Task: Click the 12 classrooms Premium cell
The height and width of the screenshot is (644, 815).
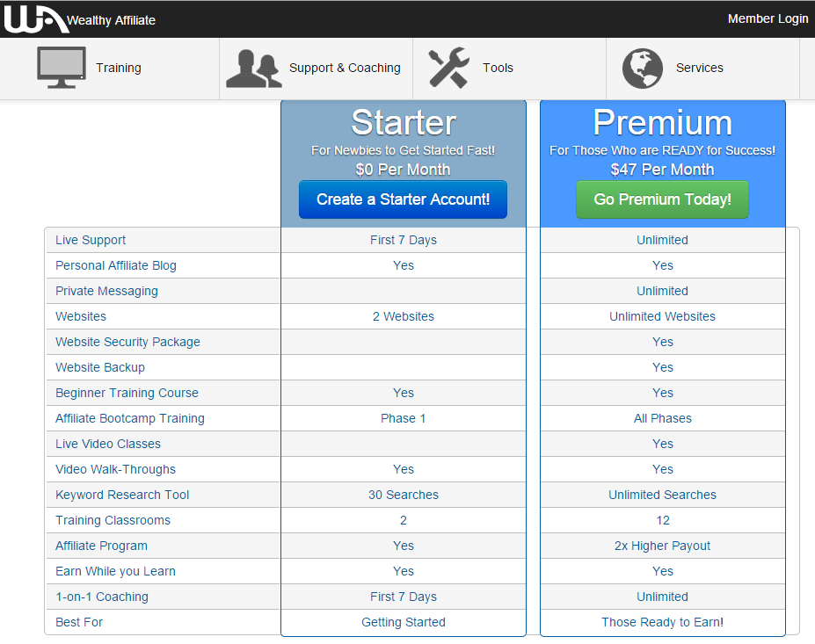Action: 663,520
